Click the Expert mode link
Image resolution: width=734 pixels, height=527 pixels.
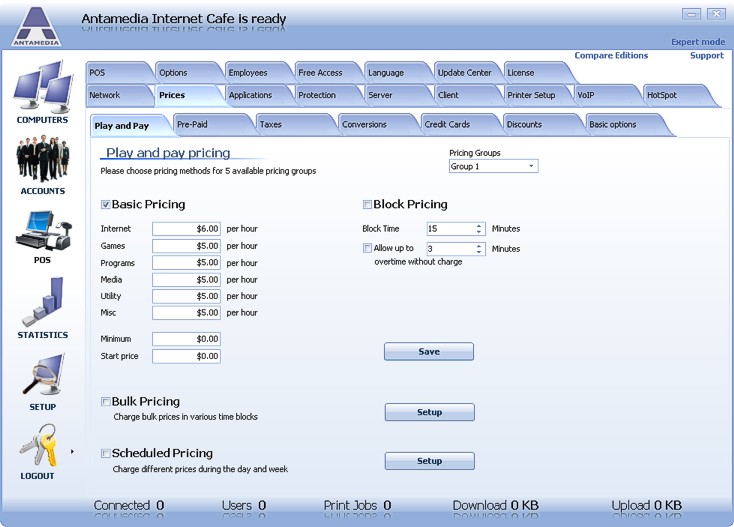click(x=698, y=42)
